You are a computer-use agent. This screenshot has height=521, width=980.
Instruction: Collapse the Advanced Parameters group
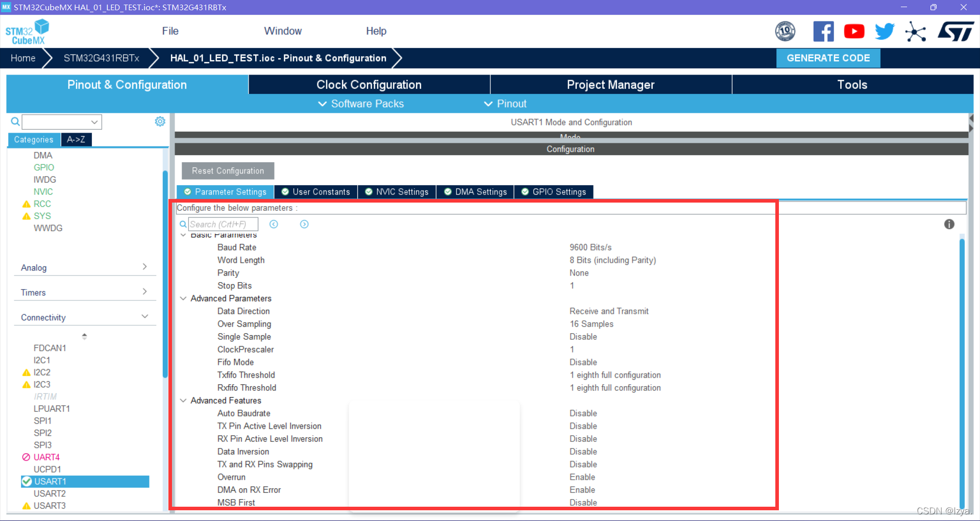tap(183, 299)
